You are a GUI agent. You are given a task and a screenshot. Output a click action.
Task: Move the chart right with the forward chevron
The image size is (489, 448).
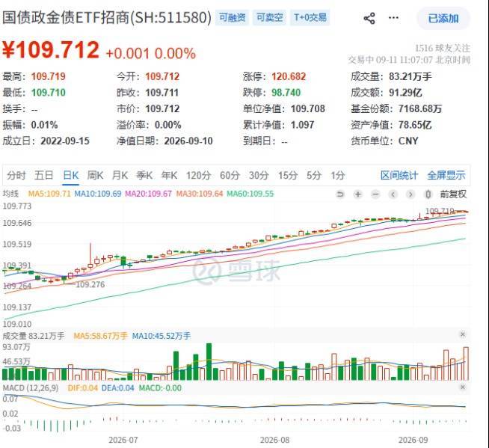pyautogui.click(x=410, y=194)
